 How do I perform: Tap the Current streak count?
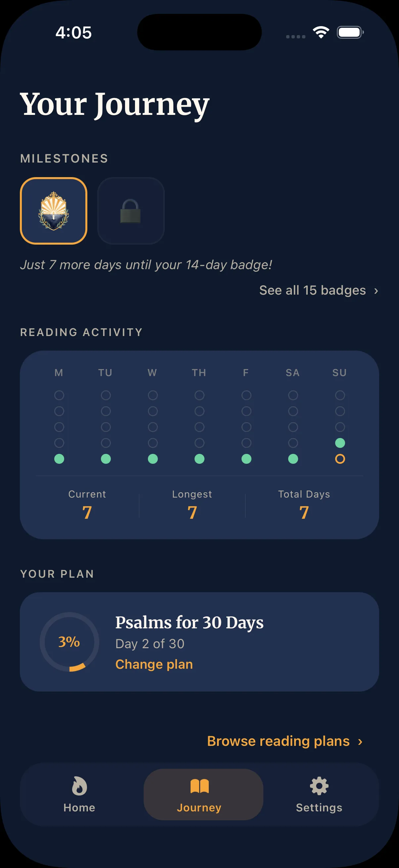click(87, 512)
